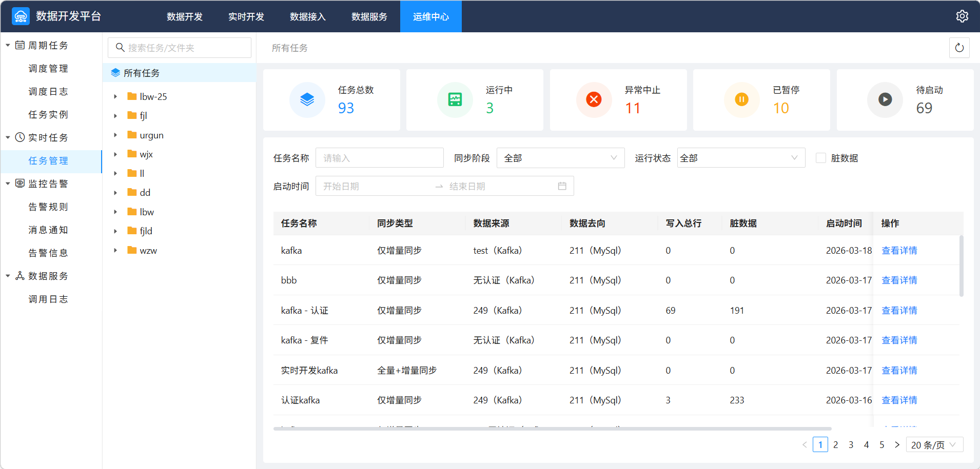Collapse the 监控告警 menu section
The image size is (980, 469).
pos(8,183)
